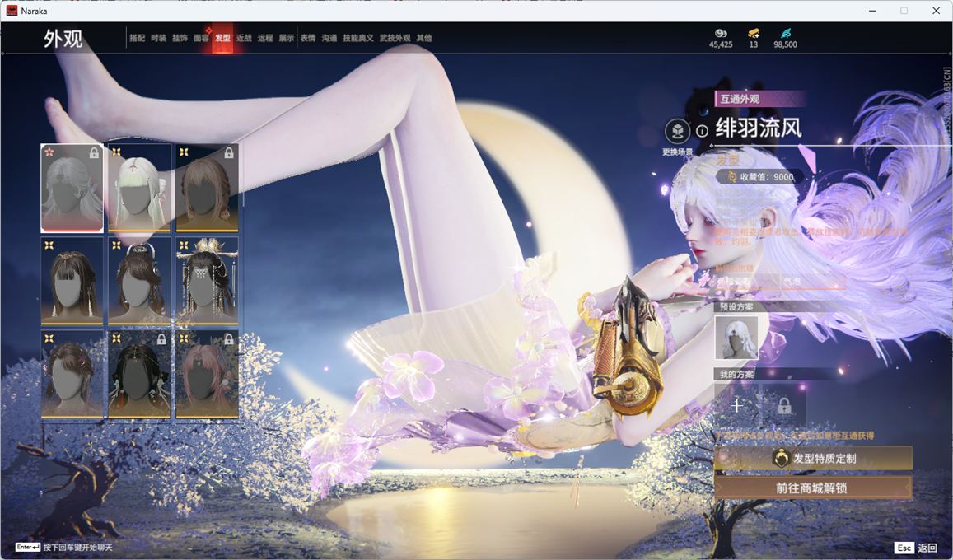Choose the hairstyle with golden crown ornaments
The height and width of the screenshot is (560, 953).
(x=207, y=282)
